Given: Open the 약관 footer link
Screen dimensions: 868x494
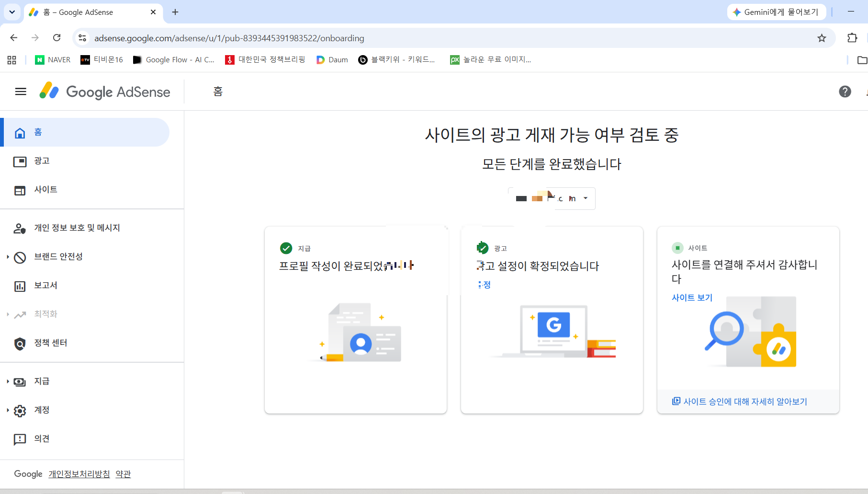Looking at the screenshot, I should pyautogui.click(x=123, y=474).
